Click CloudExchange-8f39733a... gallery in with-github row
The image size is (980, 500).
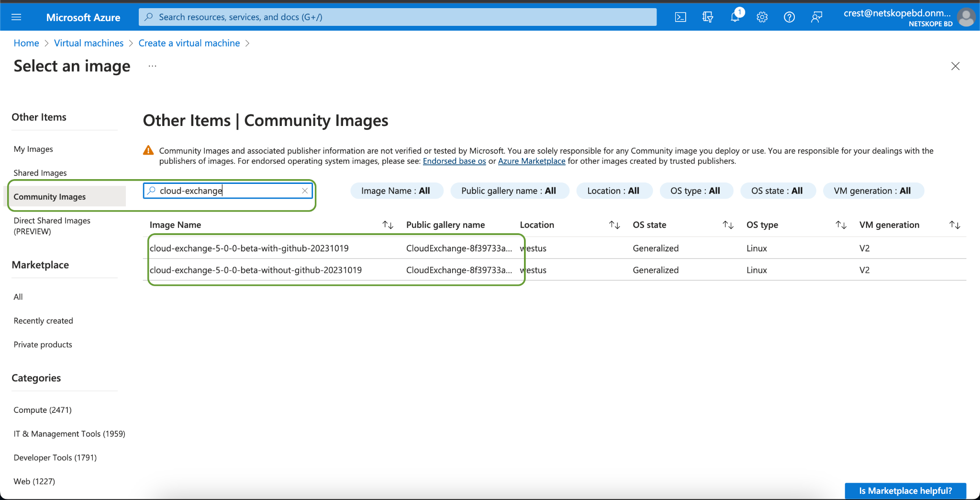[459, 248]
